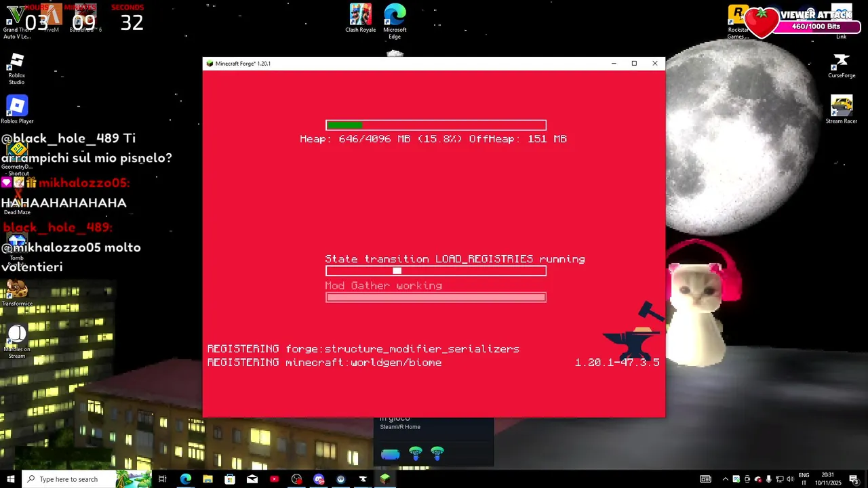868x488 pixels.
Task: Click Minecraft Forge heap memory bar
Action: [x=436, y=125]
